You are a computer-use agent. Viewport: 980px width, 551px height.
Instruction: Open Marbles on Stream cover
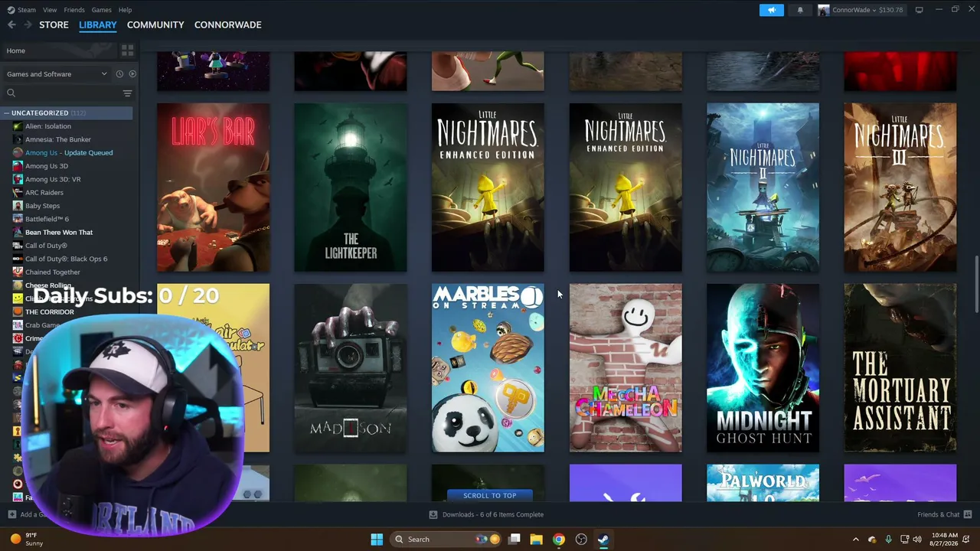488,368
